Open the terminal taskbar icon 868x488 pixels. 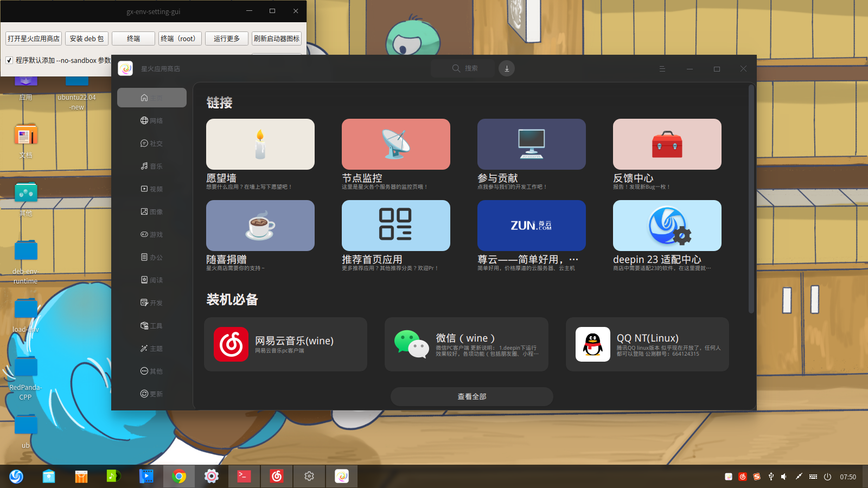tap(244, 476)
